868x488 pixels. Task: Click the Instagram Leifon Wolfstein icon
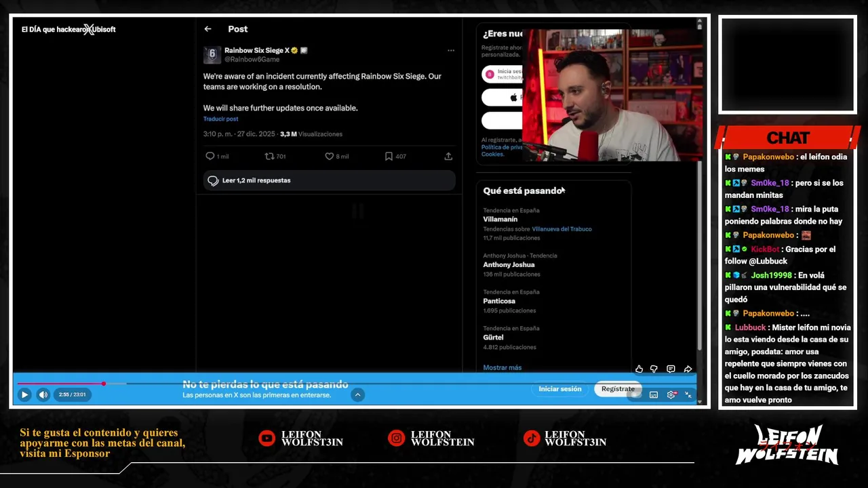[396, 439]
